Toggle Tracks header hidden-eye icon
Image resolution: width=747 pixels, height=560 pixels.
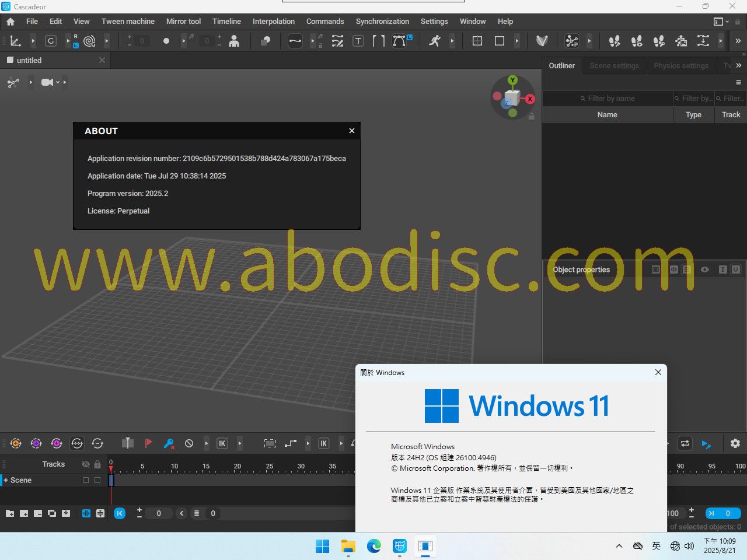click(x=86, y=464)
